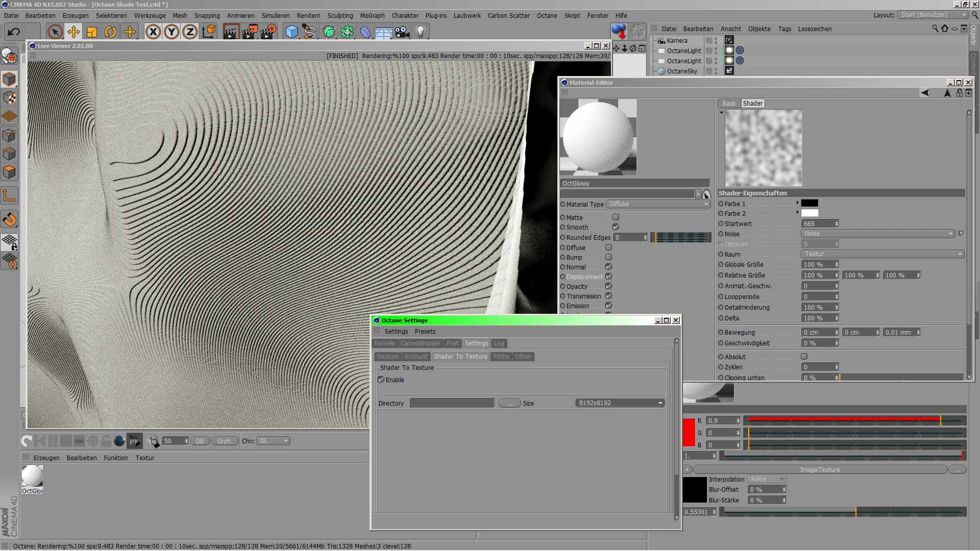Open the Size 8192x8192 dropdown

pos(620,403)
